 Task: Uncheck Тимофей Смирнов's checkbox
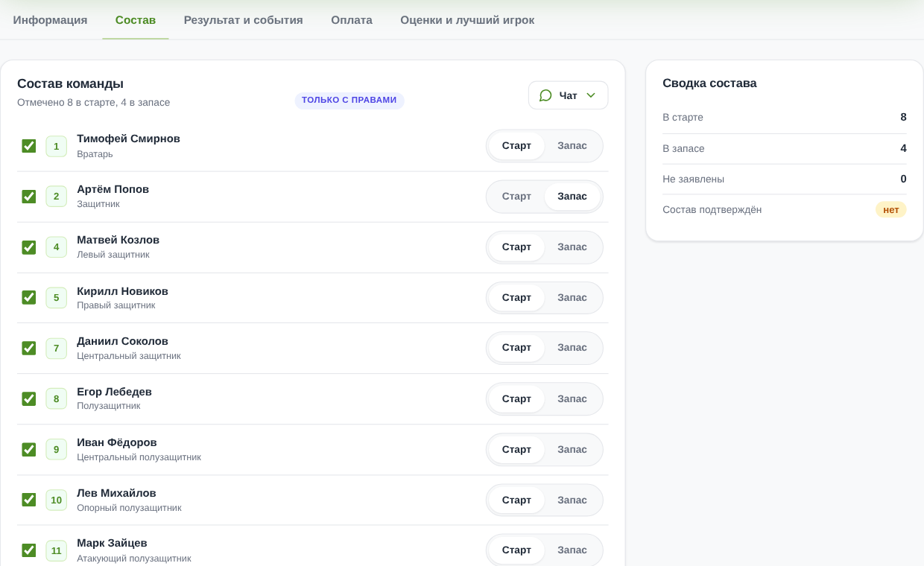click(29, 146)
